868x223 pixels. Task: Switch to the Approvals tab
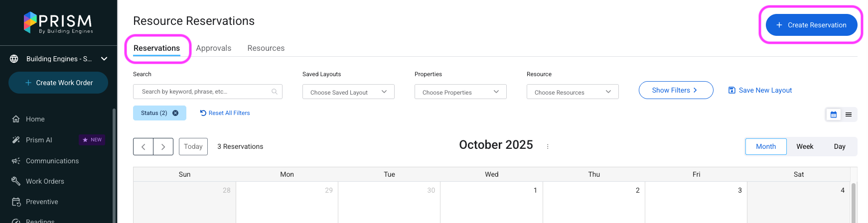[x=213, y=48]
